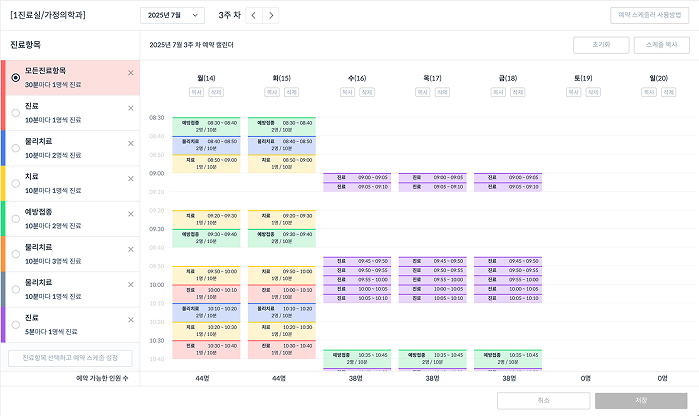Choose the 예방접종 radio option
The height and width of the screenshot is (416, 699).
point(15,219)
